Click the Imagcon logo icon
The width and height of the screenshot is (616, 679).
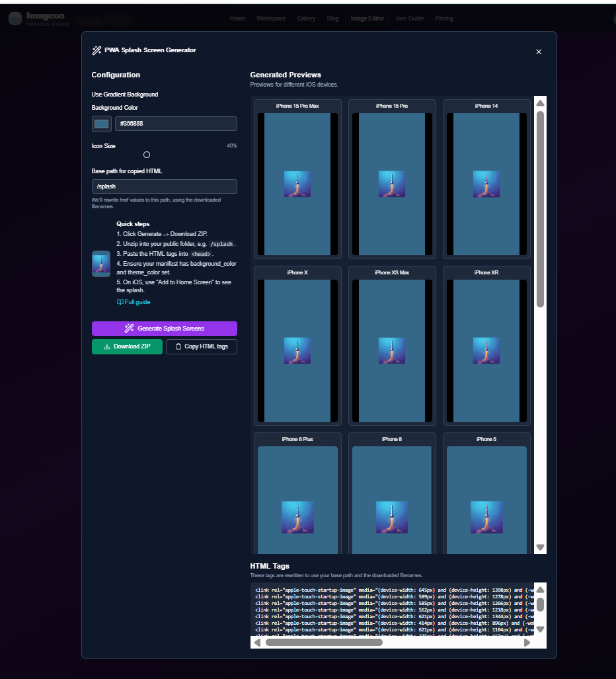click(x=15, y=19)
